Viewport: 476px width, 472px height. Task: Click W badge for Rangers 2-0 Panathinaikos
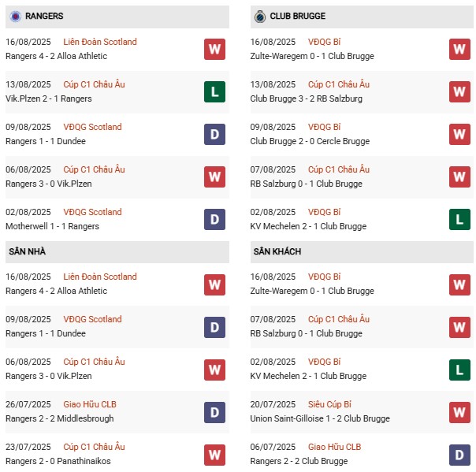214,455
